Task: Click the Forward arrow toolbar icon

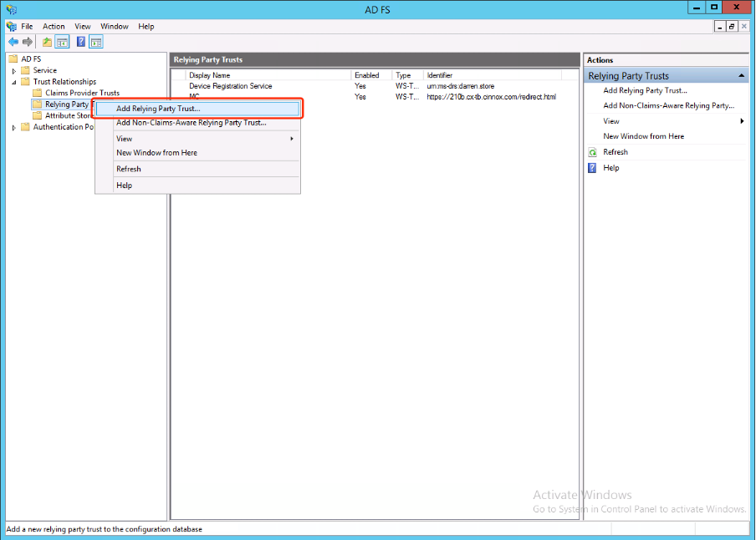Action: click(28, 42)
